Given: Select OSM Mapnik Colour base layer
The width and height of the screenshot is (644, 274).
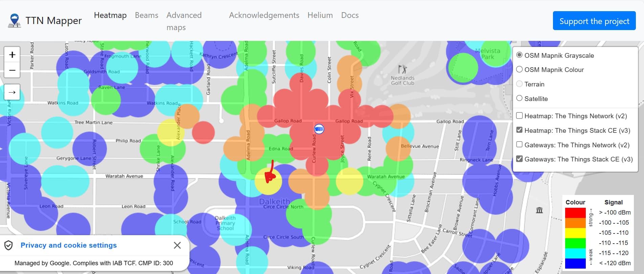Looking at the screenshot, I should point(519,69).
